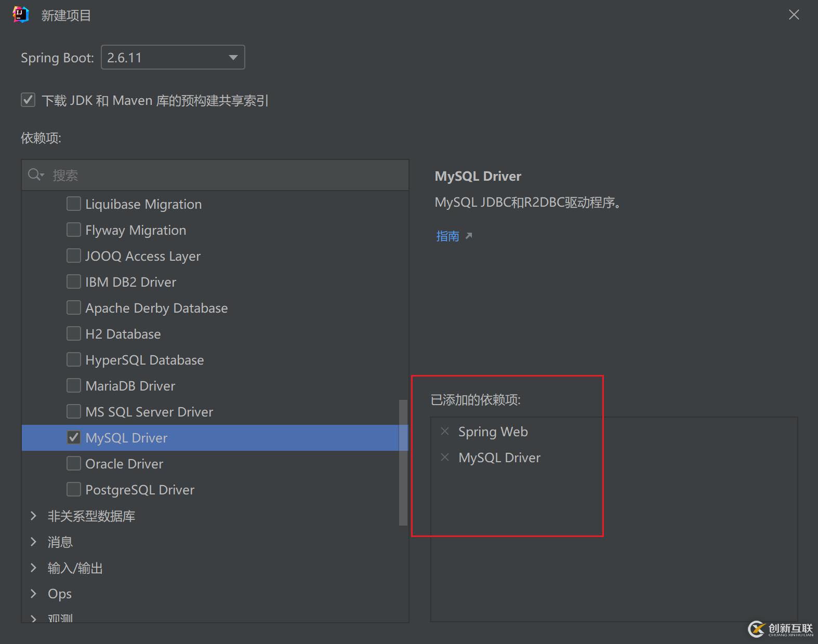Expand the 非关系型数据库 category
The width and height of the screenshot is (818, 644).
(34, 516)
